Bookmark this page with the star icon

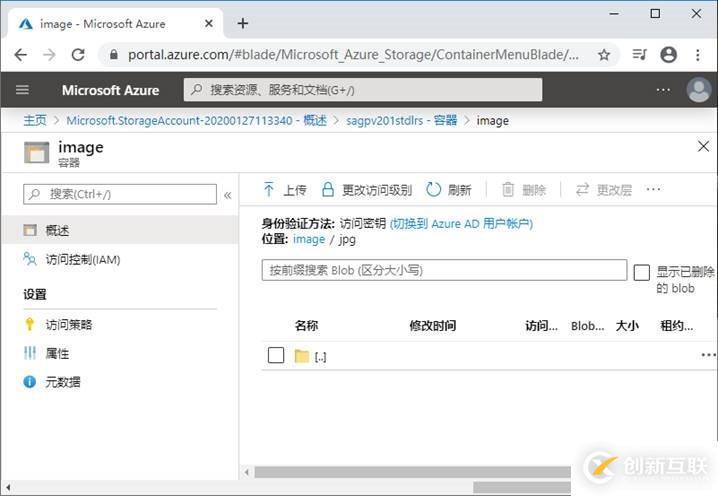click(x=604, y=55)
